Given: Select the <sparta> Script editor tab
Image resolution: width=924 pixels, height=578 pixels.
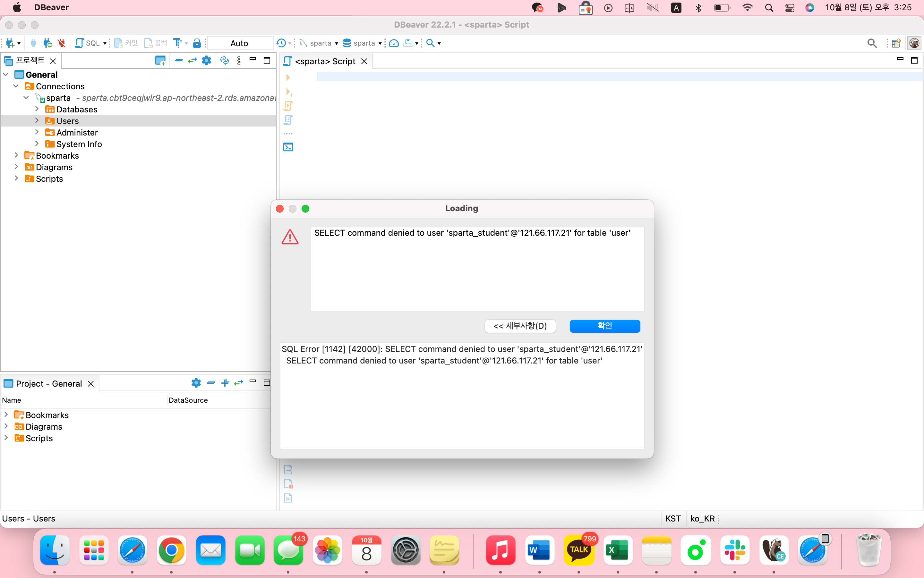Looking at the screenshot, I should (x=325, y=61).
